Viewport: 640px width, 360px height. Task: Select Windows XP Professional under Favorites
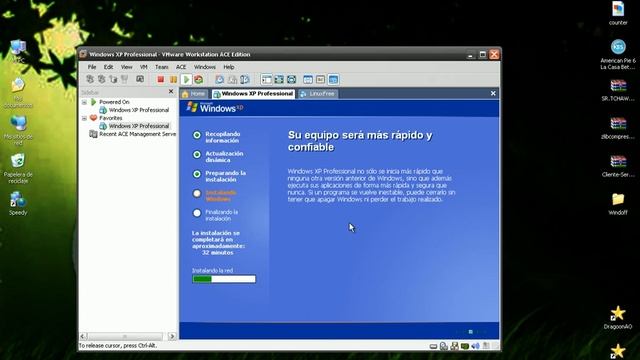click(134, 126)
